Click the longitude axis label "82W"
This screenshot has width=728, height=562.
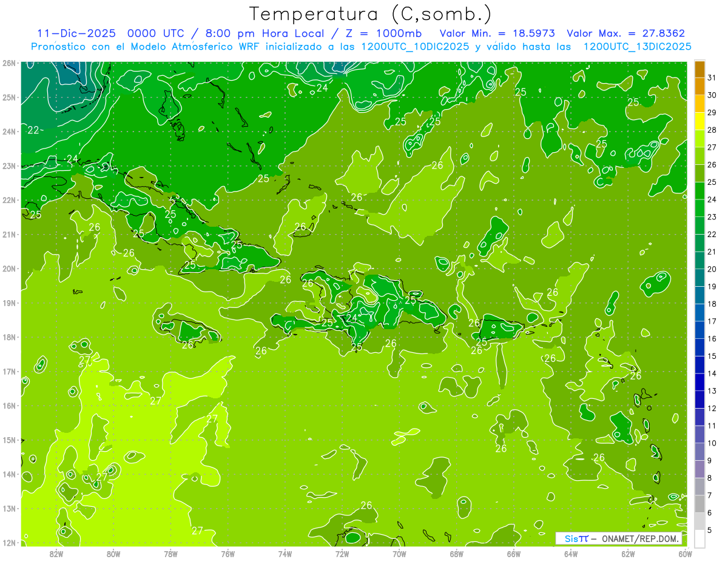click(56, 554)
